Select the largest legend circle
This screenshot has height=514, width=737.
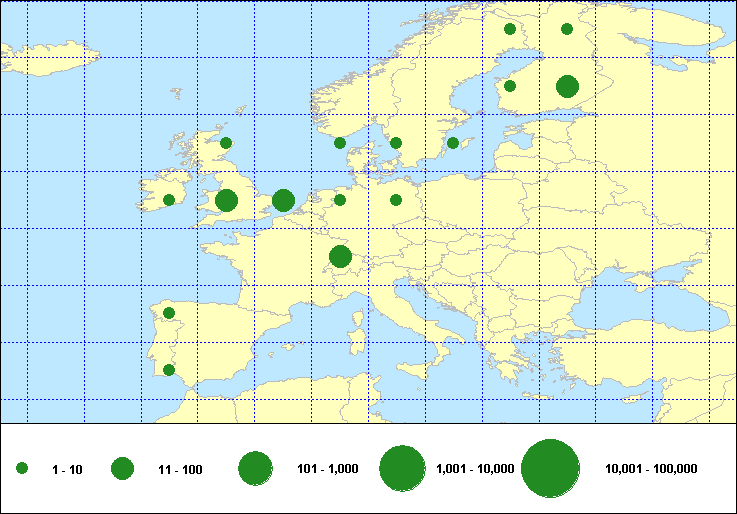(x=551, y=468)
